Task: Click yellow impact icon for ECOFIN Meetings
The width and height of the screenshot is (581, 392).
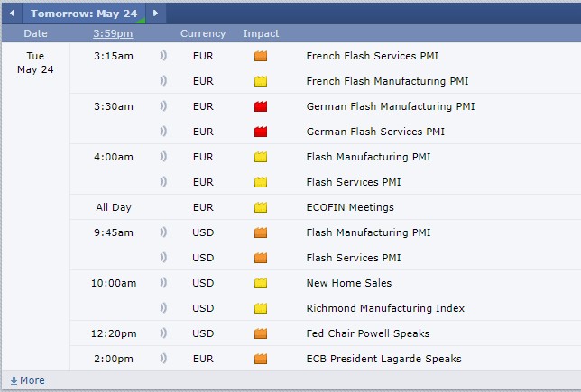Action: click(x=261, y=207)
